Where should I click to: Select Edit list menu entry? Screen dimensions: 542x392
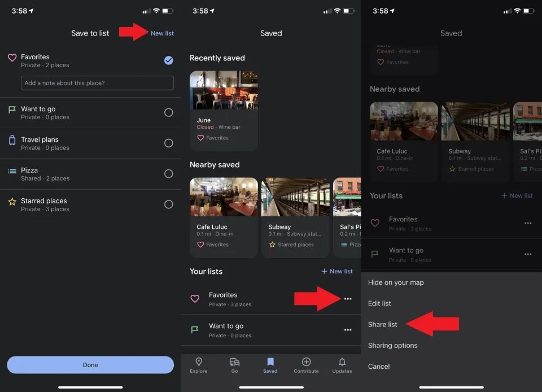pyautogui.click(x=379, y=303)
